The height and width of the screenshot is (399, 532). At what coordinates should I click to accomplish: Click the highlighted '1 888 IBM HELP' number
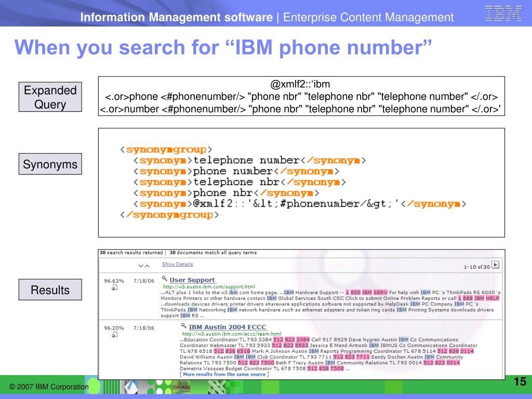click(478, 298)
